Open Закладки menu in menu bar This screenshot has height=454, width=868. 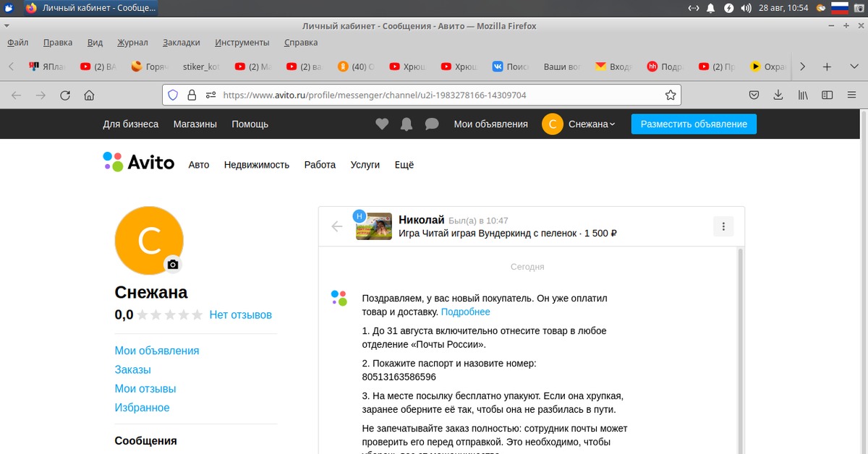coord(181,43)
